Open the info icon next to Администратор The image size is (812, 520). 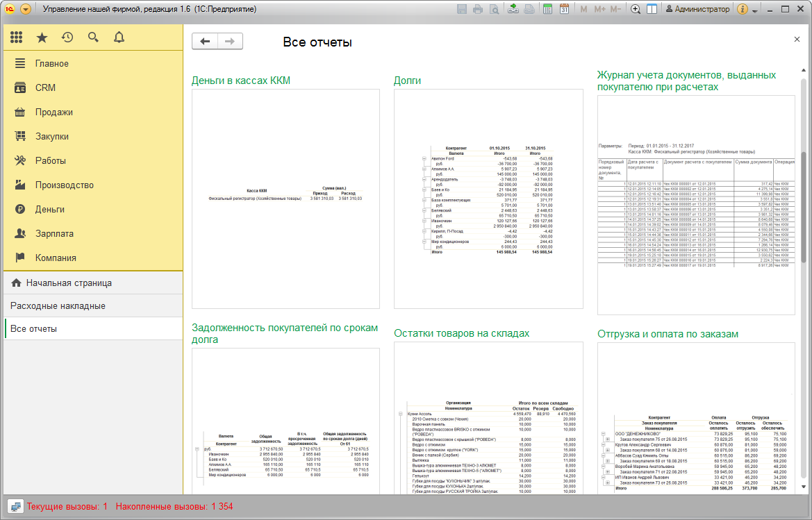[x=742, y=9]
